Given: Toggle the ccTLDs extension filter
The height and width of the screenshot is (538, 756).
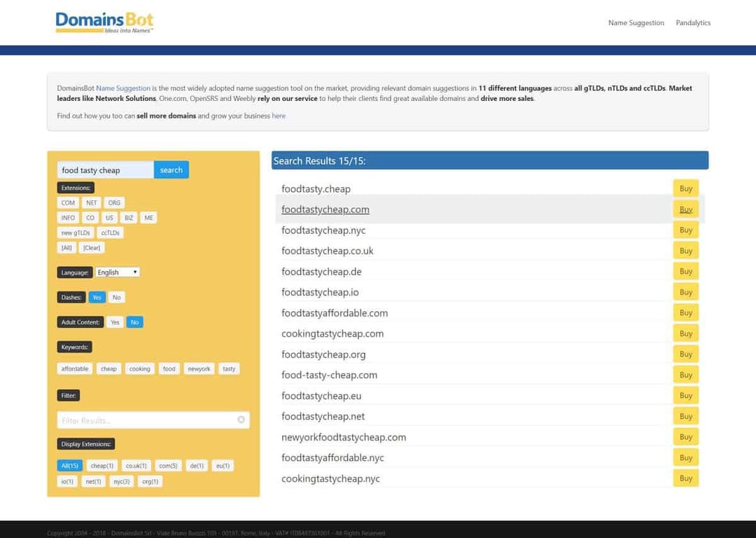Looking at the screenshot, I should pyautogui.click(x=110, y=233).
